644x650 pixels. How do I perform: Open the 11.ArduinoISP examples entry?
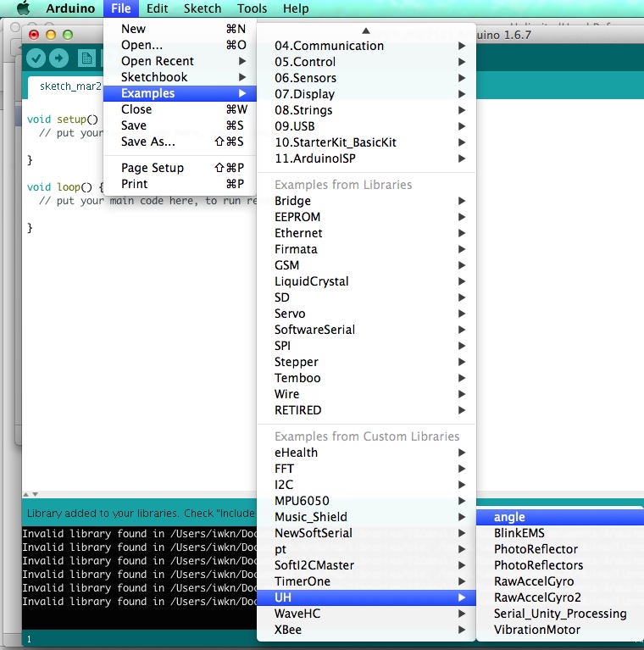pyautogui.click(x=366, y=158)
